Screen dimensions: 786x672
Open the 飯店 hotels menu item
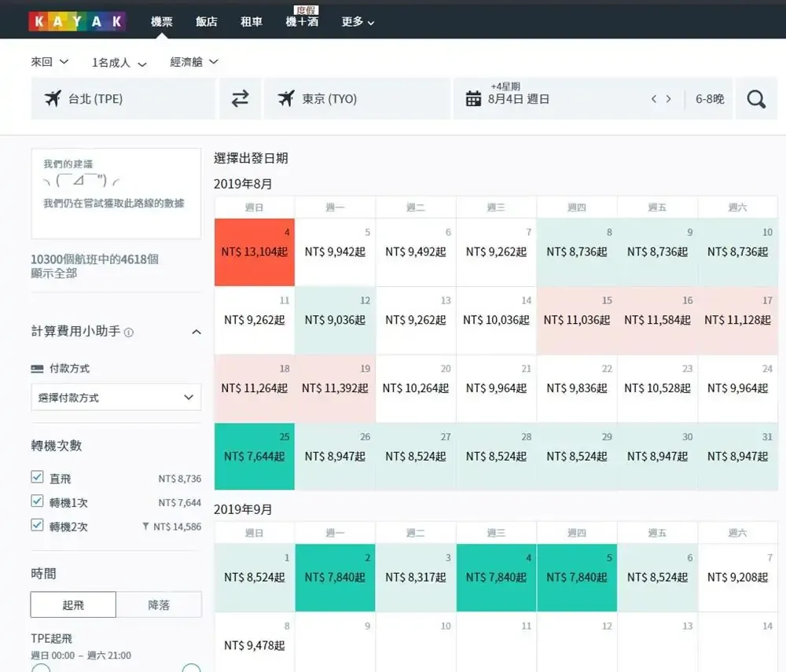[x=207, y=22]
